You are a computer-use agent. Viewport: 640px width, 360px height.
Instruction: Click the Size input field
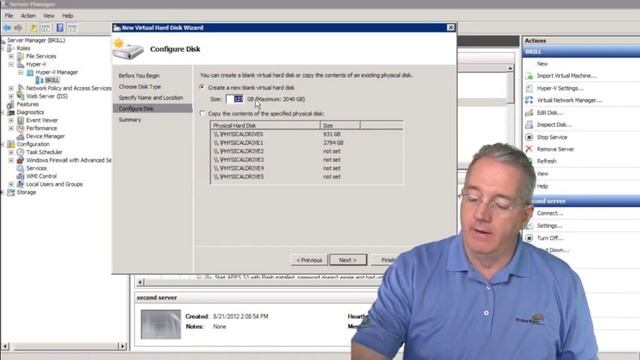[235, 99]
